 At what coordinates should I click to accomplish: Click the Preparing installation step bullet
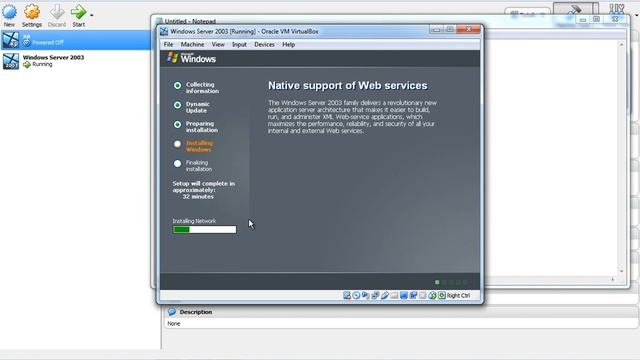click(177, 124)
